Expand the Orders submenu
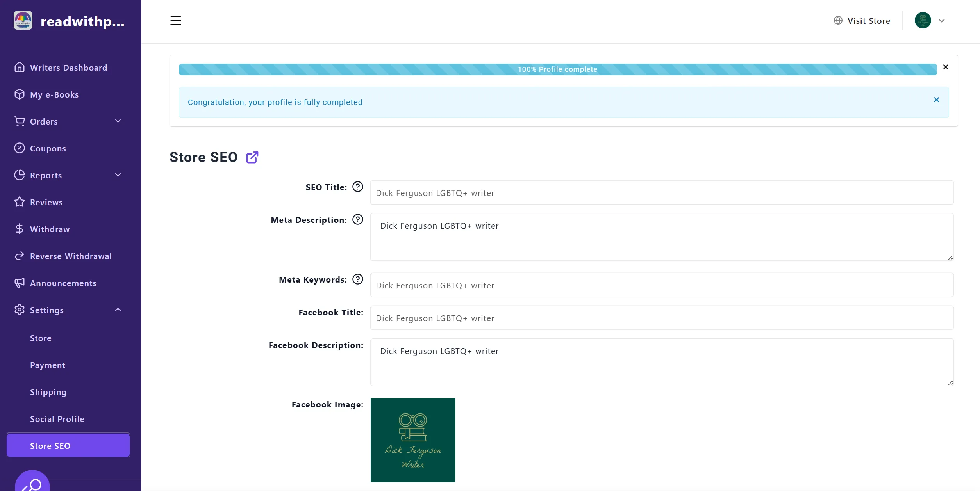Screen dimensions: 980x491 click(x=118, y=121)
